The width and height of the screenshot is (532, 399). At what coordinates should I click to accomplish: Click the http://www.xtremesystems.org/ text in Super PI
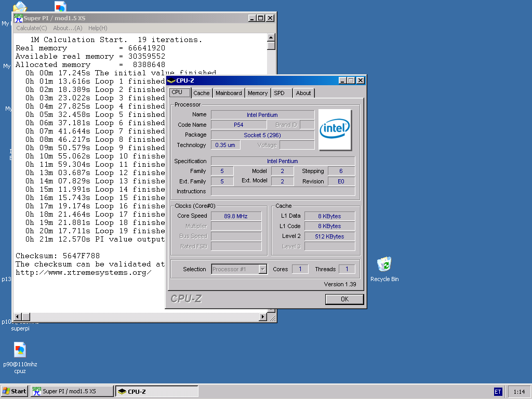click(84, 272)
